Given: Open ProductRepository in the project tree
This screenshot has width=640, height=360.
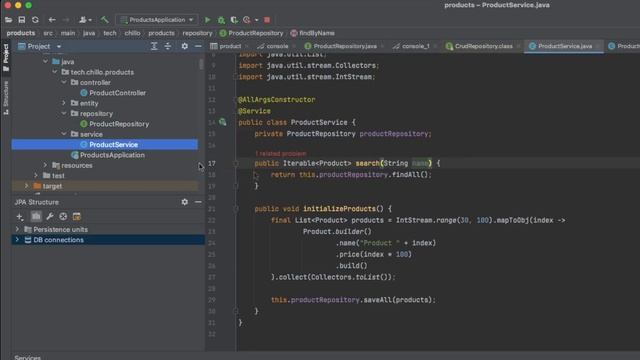Looking at the screenshot, I should click(x=119, y=124).
